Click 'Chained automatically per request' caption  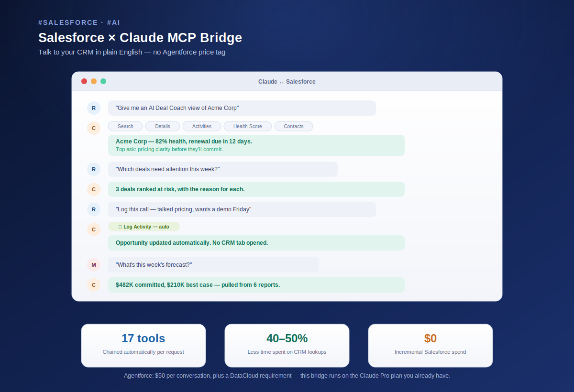(143, 352)
